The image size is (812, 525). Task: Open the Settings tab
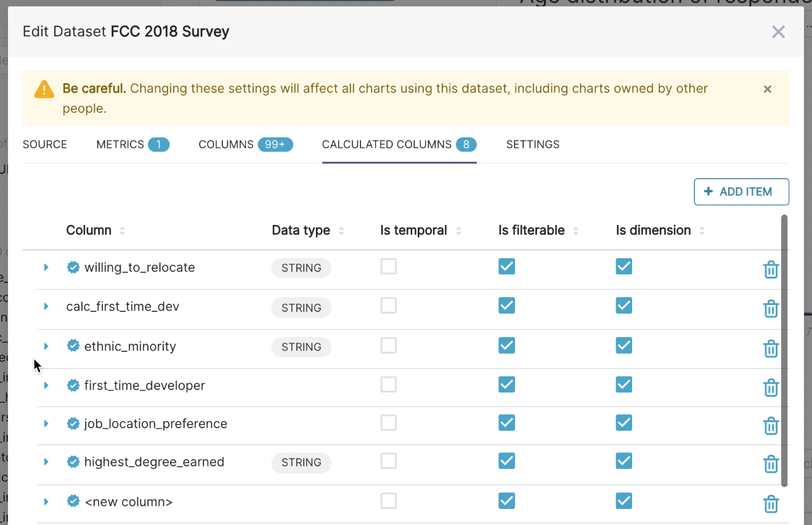[x=532, y=144]
